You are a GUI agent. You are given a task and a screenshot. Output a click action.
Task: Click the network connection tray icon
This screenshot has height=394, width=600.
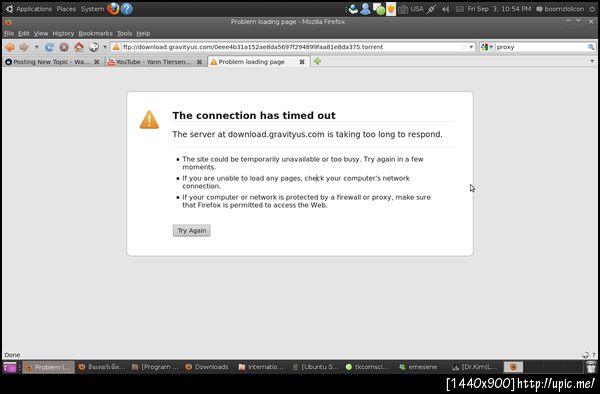[431, 9]
